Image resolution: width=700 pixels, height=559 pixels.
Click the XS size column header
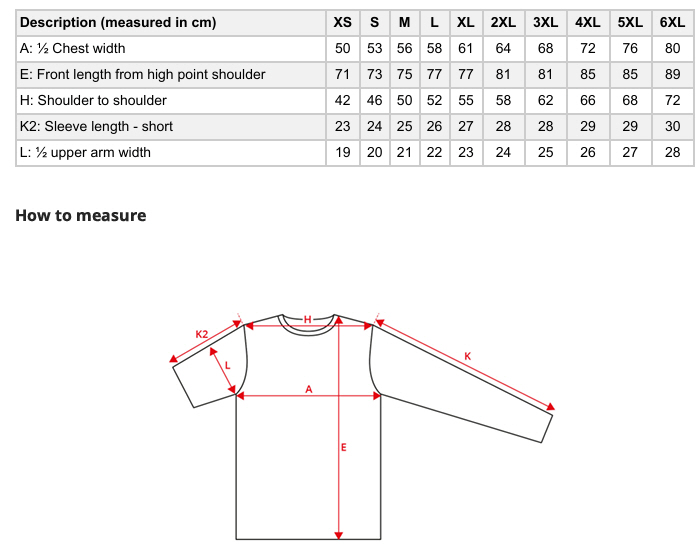(343, 22)
